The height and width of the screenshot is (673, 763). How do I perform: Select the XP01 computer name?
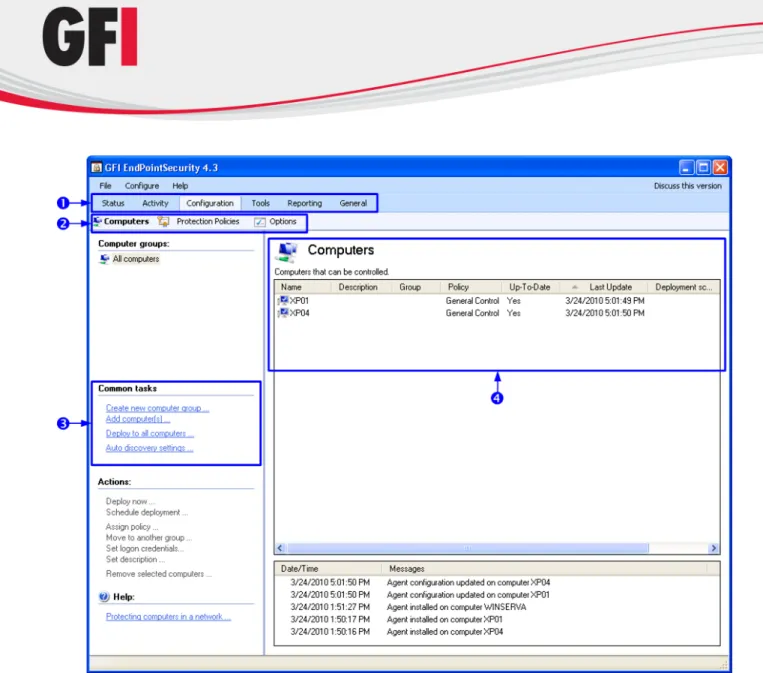pos(299,301)
